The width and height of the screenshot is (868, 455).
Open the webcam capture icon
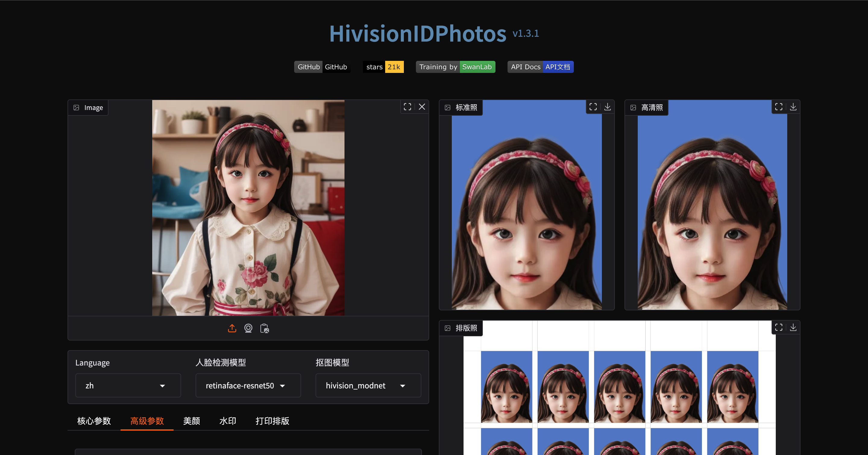click(248, 328)
